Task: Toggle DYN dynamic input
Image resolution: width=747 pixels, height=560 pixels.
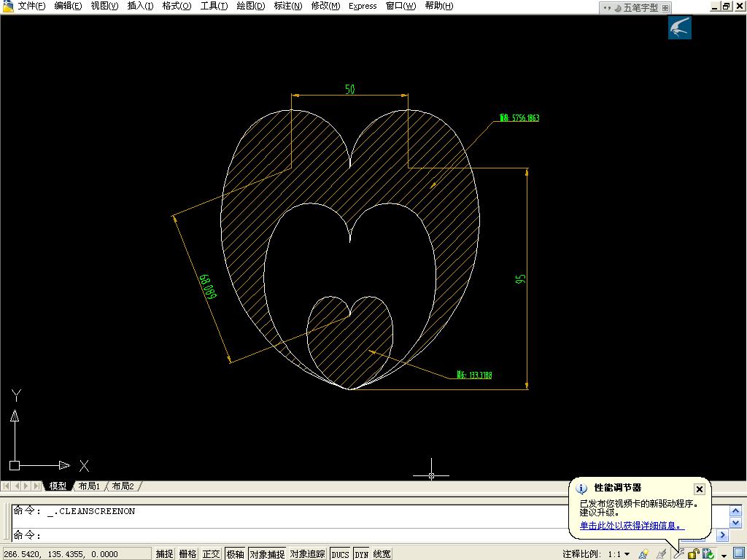Action: tap(362, 554)
